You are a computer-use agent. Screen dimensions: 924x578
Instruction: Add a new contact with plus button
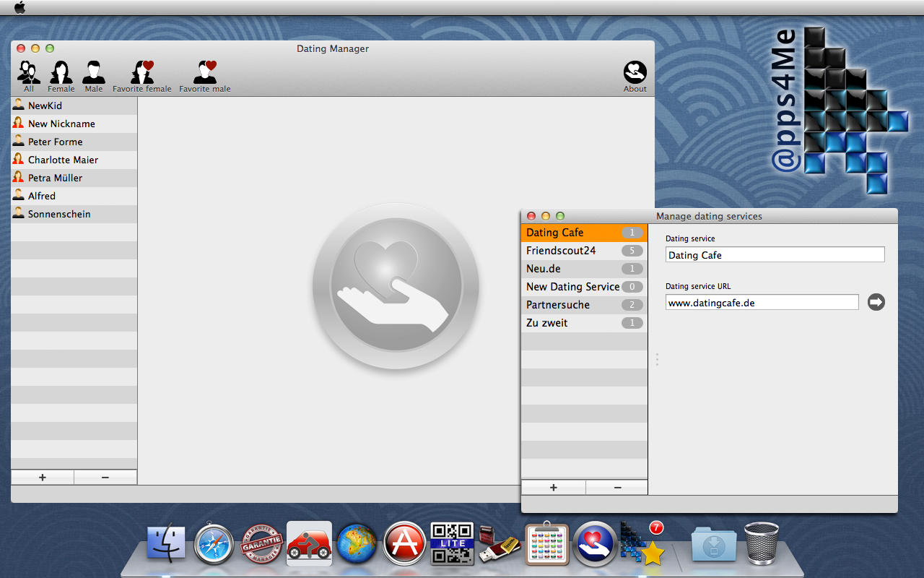43,478
